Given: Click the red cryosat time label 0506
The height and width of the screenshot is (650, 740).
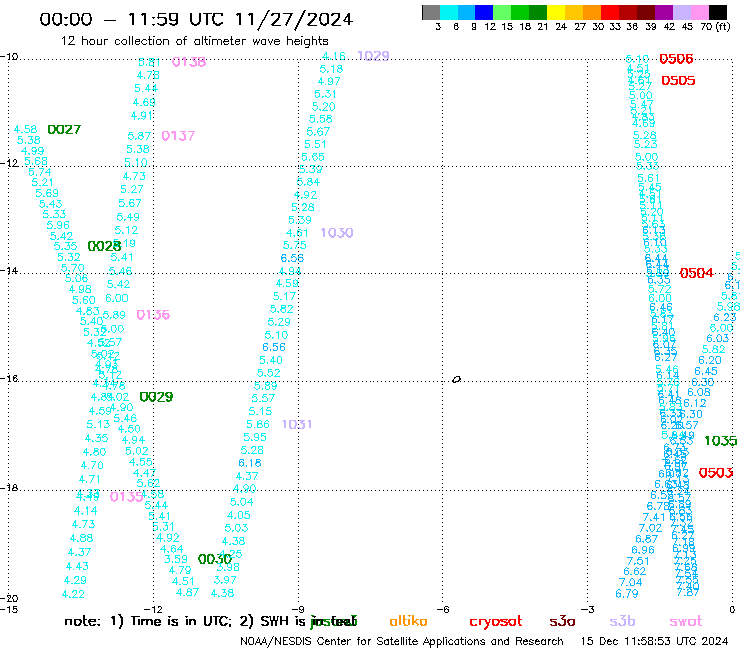Looking at the screenshot, I should [676, 59].
